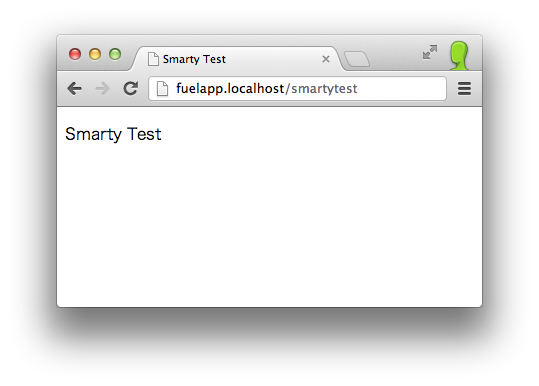539x386 pixels.
Task: Click the document favicon on the Smarty Test tab
Action: 153,59
